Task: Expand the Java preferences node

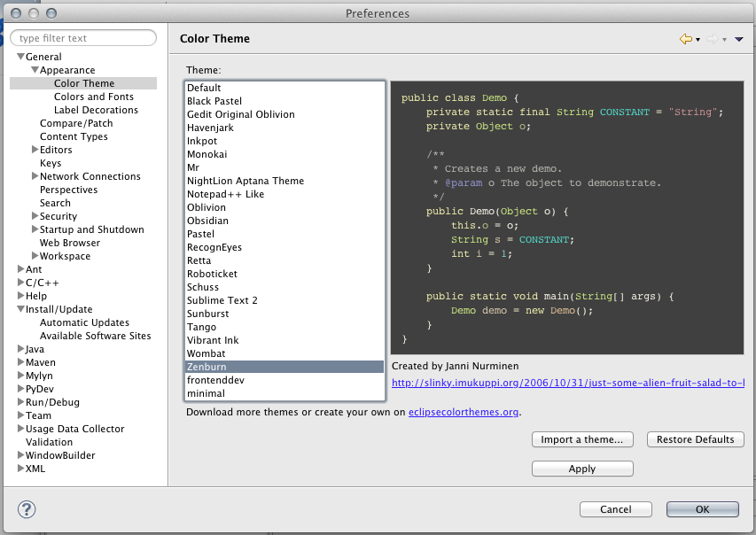Action: click(20, 348)
